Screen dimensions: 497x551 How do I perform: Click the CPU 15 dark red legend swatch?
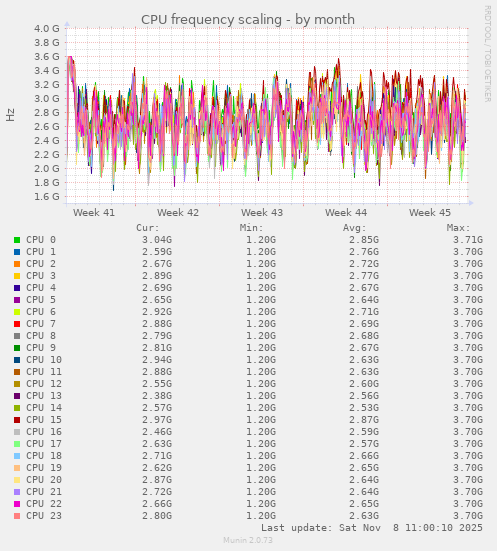(x=17, y=420)
